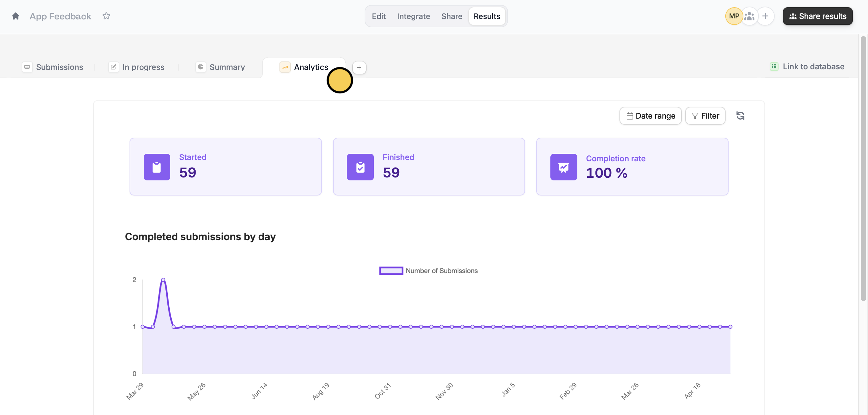
Task: Click the add collaborator plus icon
Action: tap(765, 16)
